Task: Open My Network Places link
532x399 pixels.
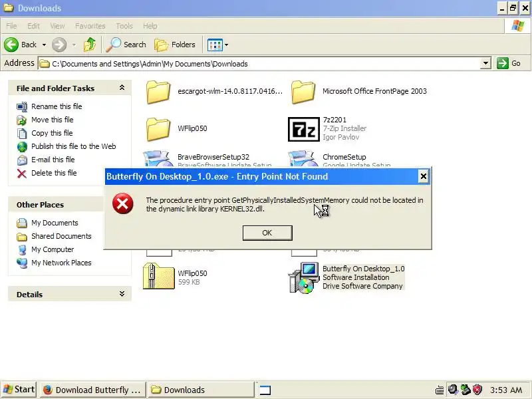Action: pyautogui.click(x=61, y=263)
